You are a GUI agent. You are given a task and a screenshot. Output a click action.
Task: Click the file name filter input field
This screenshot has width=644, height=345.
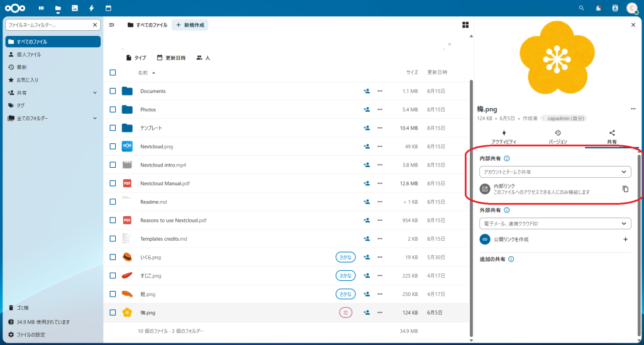point(49,25)
